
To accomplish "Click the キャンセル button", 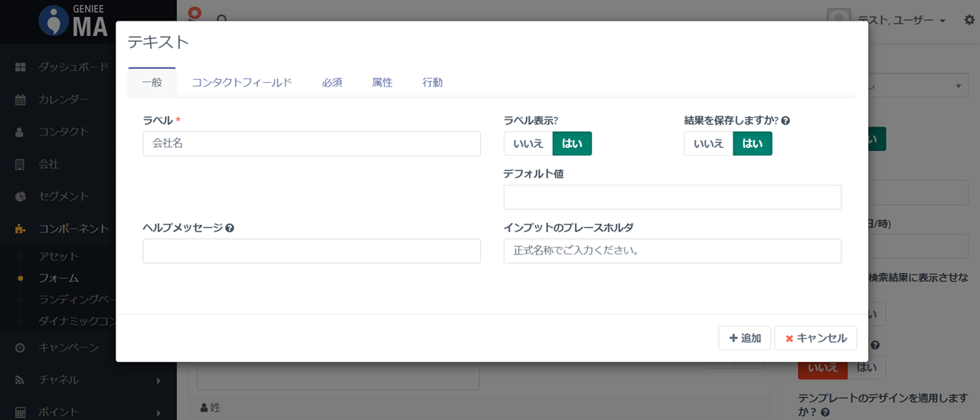I will tap(815, 338).
